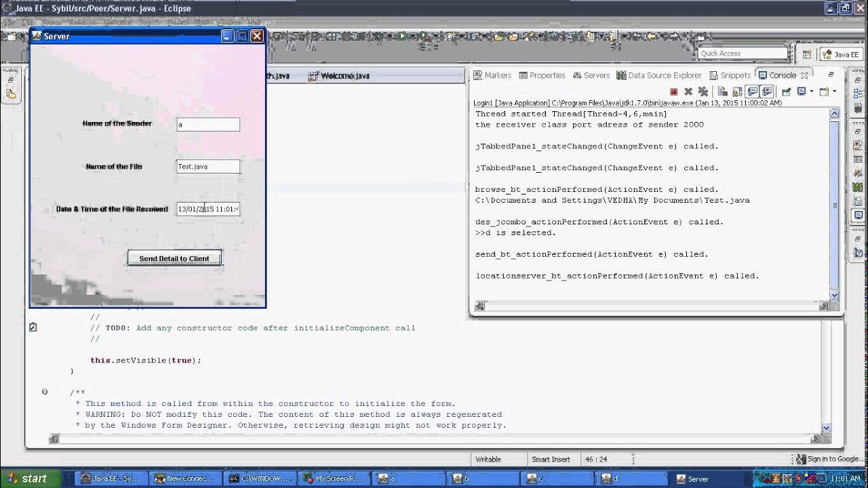Screen dimensions: 868x488
Task: Click Send Detail to Client button
Action: 174,258
